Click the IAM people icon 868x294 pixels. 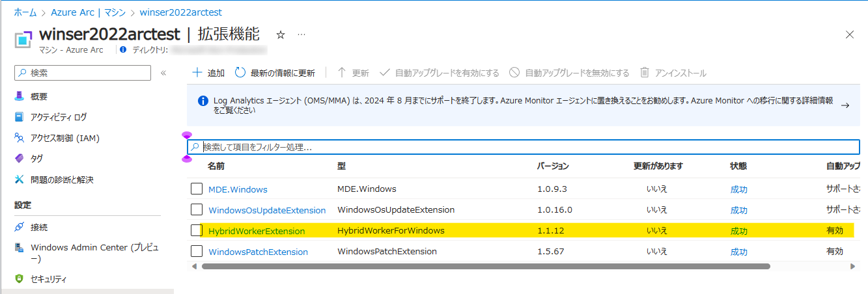tap(20, 138)
